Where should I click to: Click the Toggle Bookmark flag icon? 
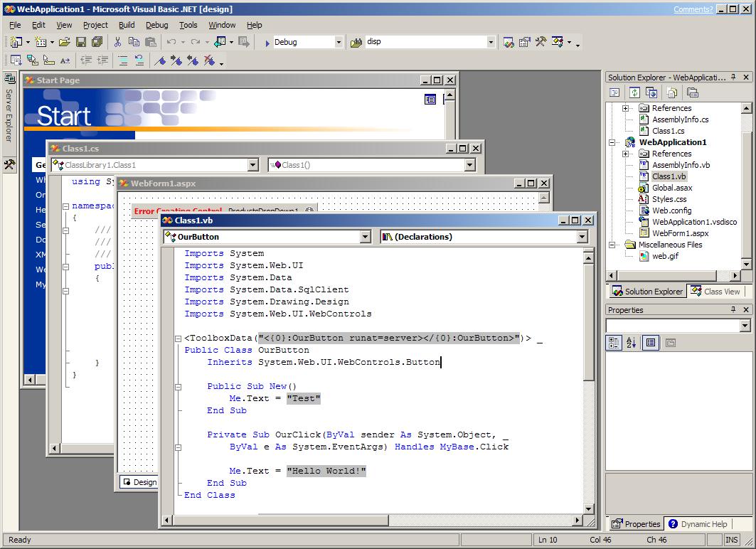coord(161,61)
